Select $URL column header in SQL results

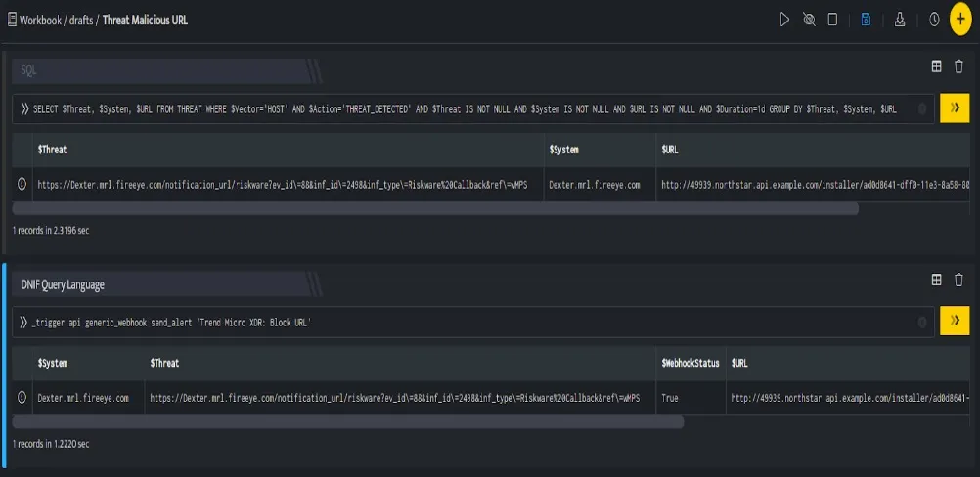point(670,150)
